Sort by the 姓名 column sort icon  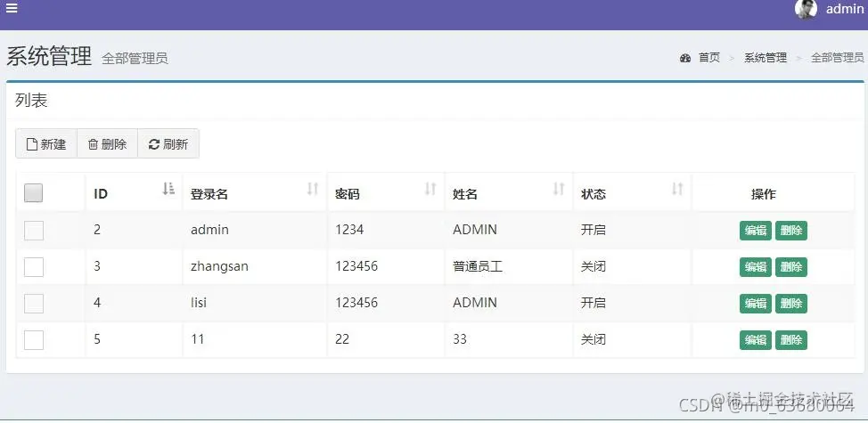559,189
